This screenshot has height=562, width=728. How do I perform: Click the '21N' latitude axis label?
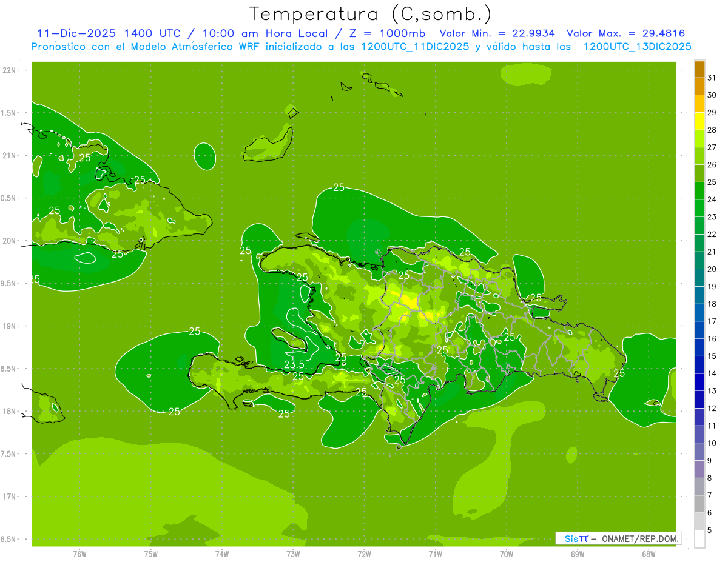(8, 156)
